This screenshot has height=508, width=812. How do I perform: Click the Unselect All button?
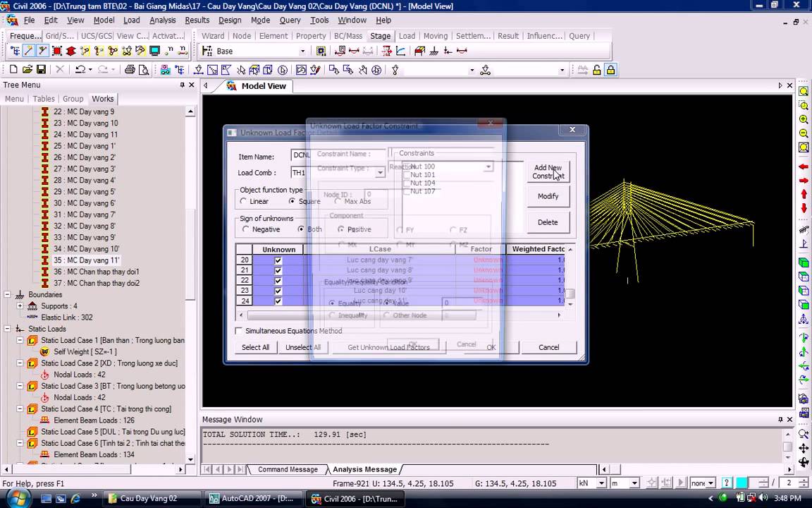[303, 347]
